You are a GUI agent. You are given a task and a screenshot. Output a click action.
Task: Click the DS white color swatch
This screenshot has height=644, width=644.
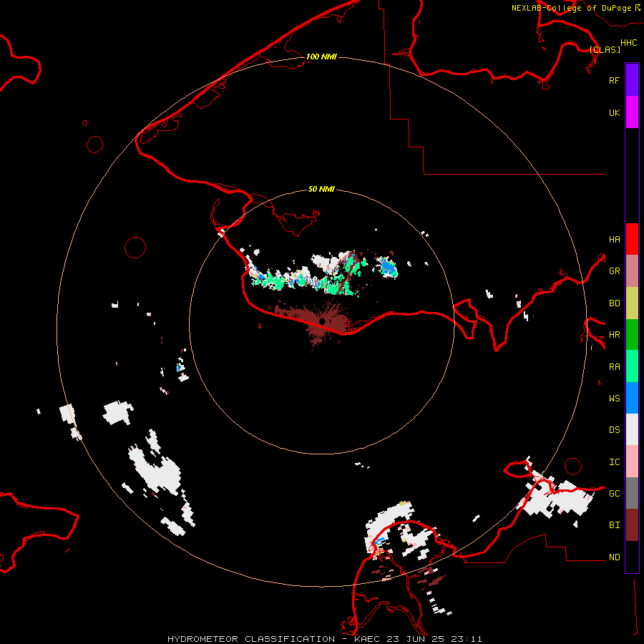coord(632,429)
